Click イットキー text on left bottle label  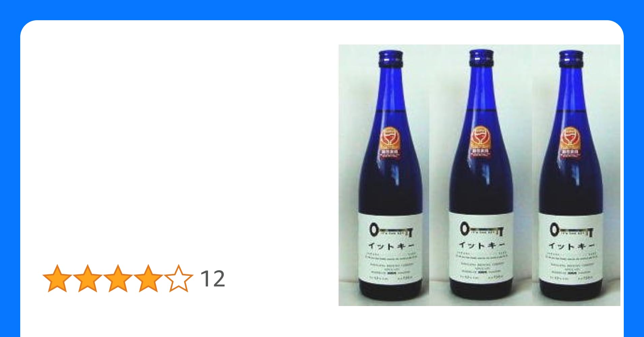point(391,246)
